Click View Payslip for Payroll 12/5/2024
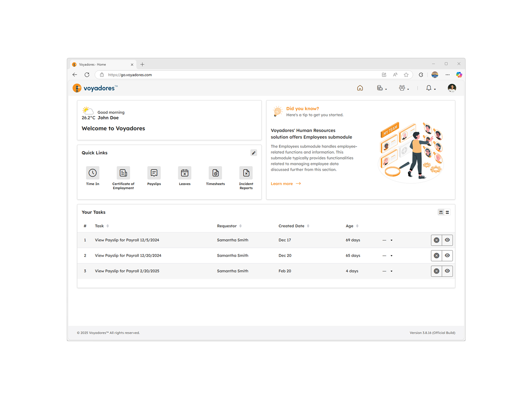 point(127,240)
